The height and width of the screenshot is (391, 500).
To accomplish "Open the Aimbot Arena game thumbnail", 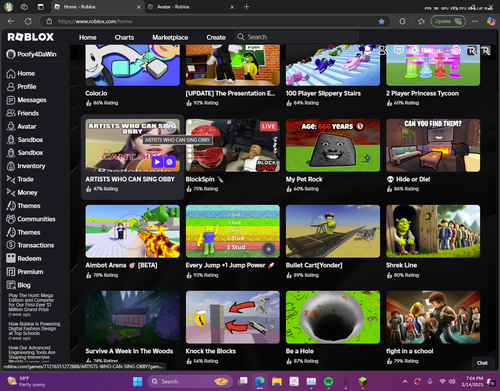I will pos(132,231).
